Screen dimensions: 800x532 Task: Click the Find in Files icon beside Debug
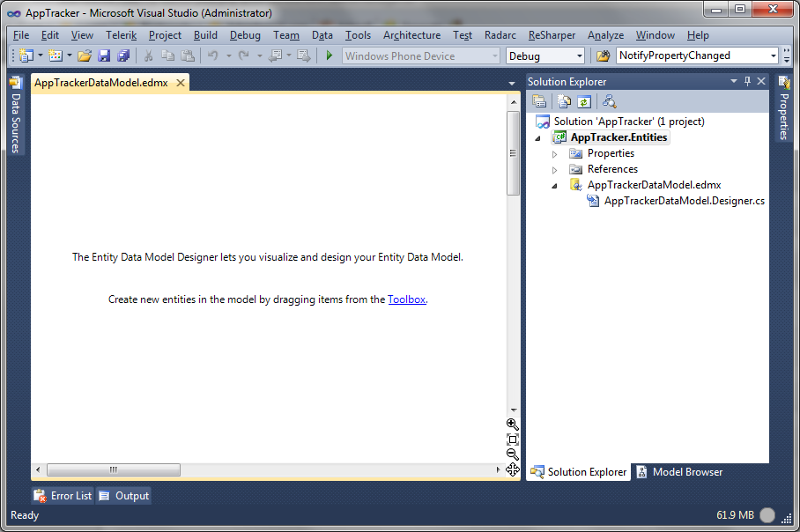[603, 55]
